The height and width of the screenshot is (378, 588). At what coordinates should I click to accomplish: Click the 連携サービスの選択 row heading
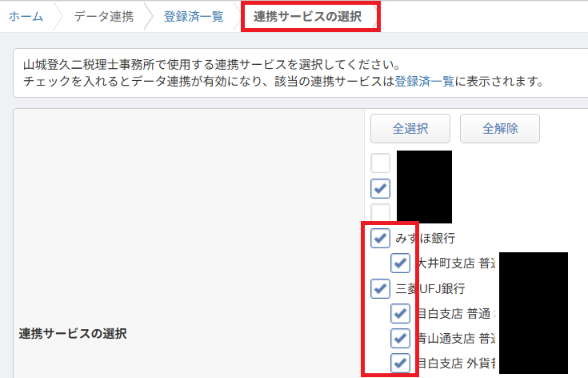tap(73, 333)
